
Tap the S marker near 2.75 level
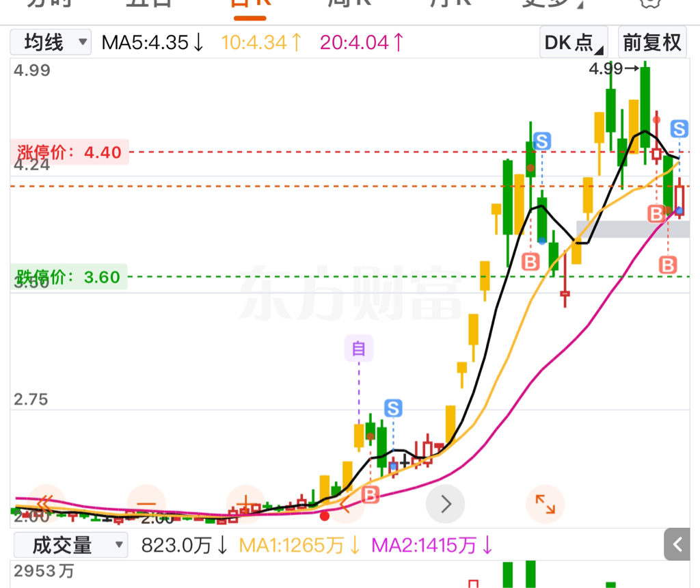point(393,408)
